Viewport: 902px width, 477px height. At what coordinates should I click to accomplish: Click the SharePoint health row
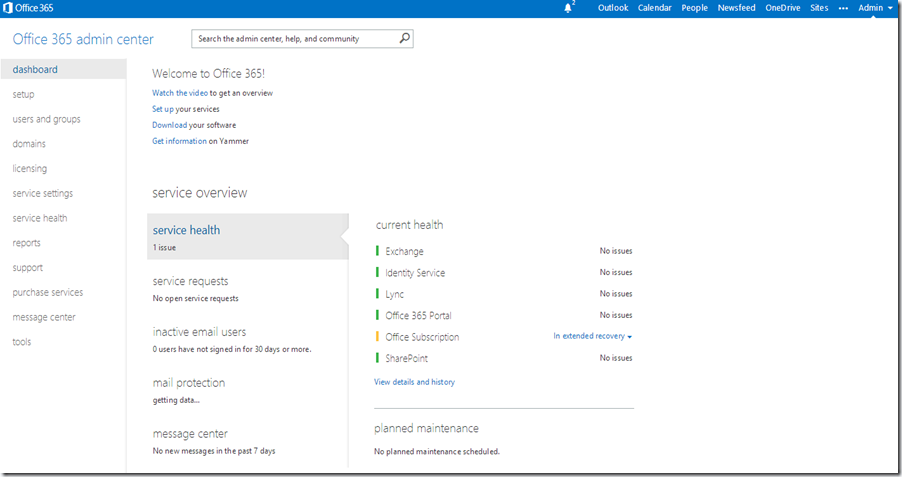point(504,358)
